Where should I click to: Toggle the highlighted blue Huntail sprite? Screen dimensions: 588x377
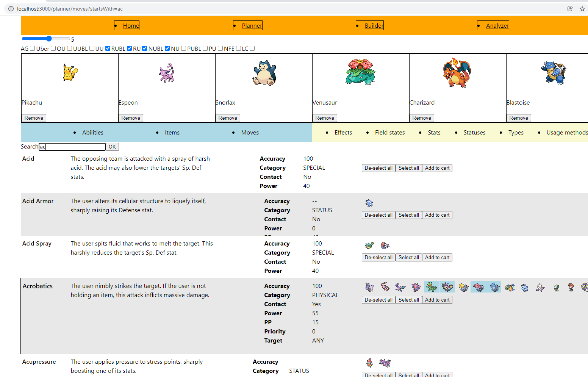(x=494, y=287)
